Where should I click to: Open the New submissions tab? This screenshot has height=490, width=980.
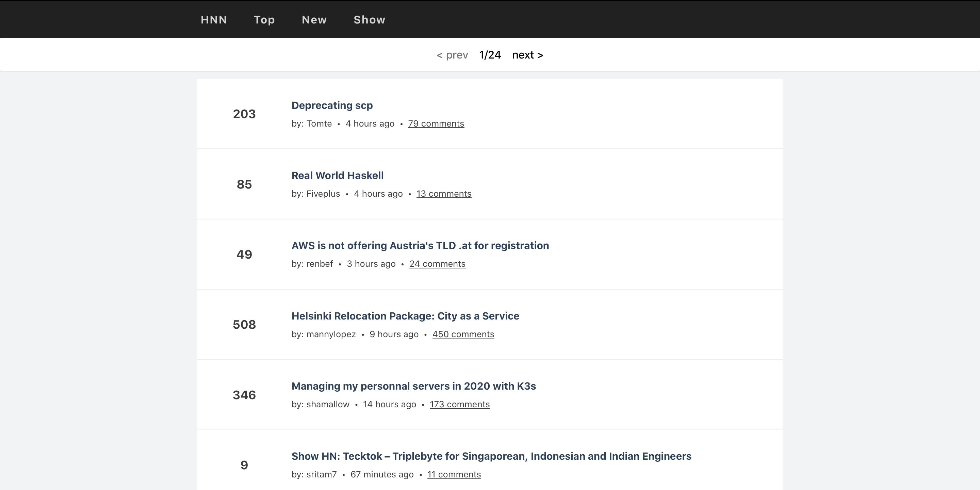[314, 19]
